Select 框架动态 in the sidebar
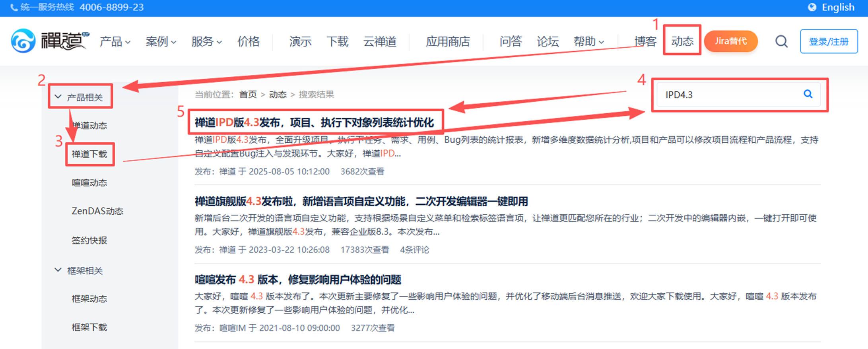Viewport: 868px width, 349px height. point(89,299)
